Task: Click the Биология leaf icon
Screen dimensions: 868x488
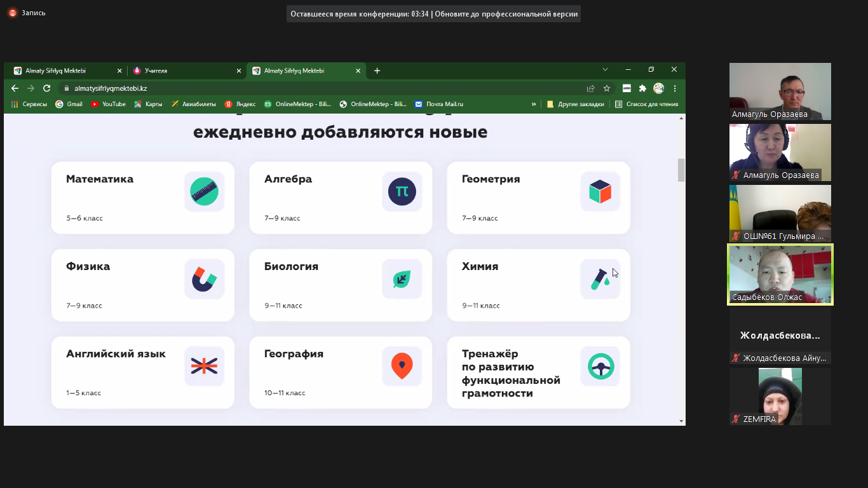Action: pos(402,279)
